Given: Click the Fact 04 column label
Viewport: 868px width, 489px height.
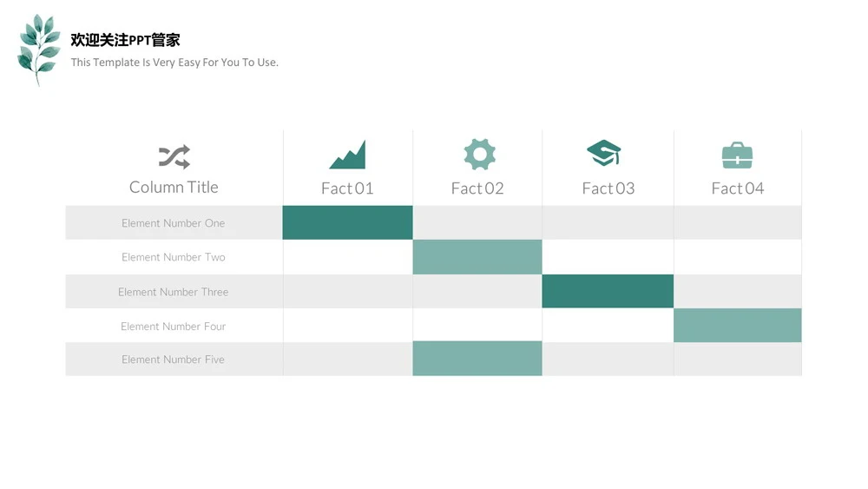Looking at the screenshot, I should pos(737,188).
